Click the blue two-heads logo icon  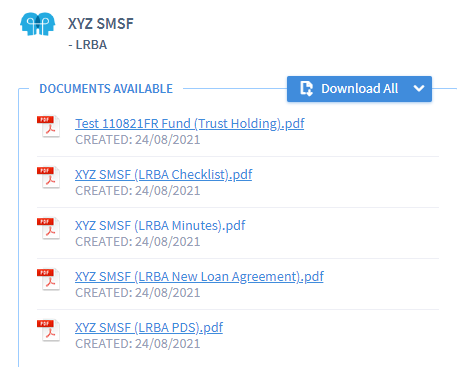point(37,24)
